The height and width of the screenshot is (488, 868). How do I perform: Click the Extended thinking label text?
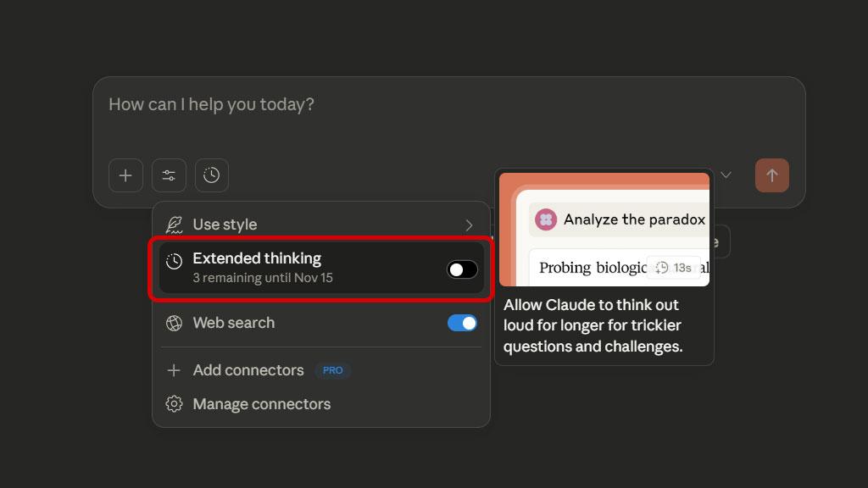pos(257,258)
